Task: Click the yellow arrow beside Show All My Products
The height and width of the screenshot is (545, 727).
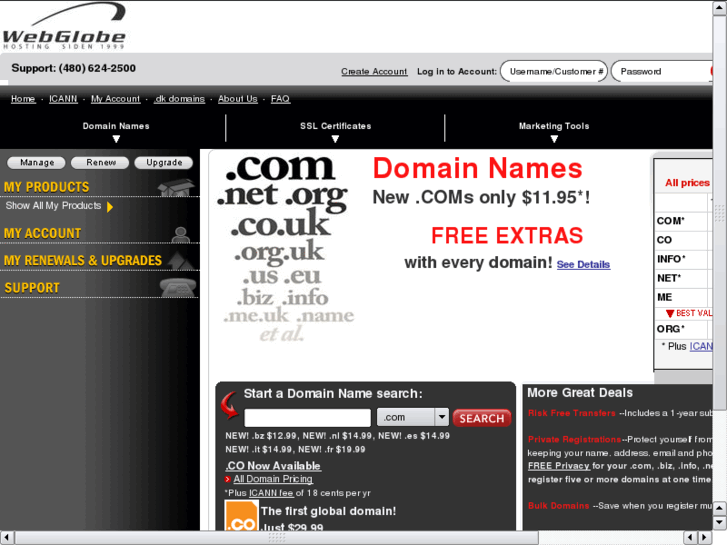Action: (x=110, y=206)
